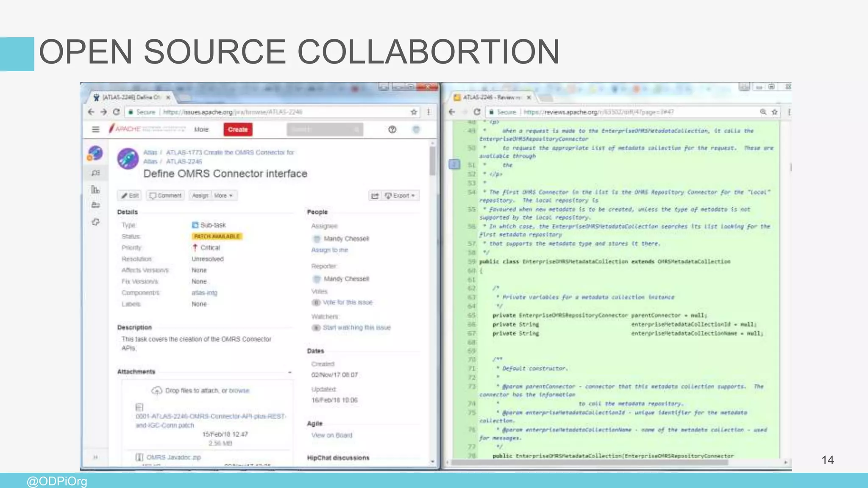Reload the Jira issue page
Screen dimensions: 868x488
[117, 112]
